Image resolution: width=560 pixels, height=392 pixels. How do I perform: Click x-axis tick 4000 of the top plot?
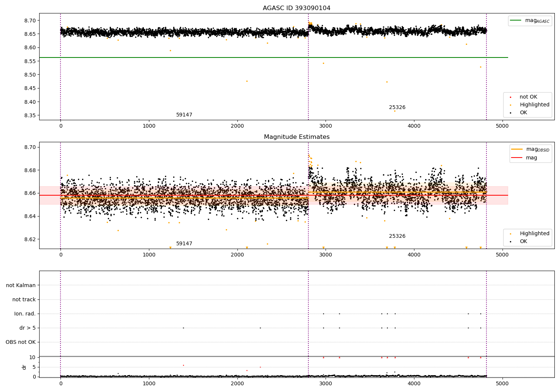pos(414,126)
